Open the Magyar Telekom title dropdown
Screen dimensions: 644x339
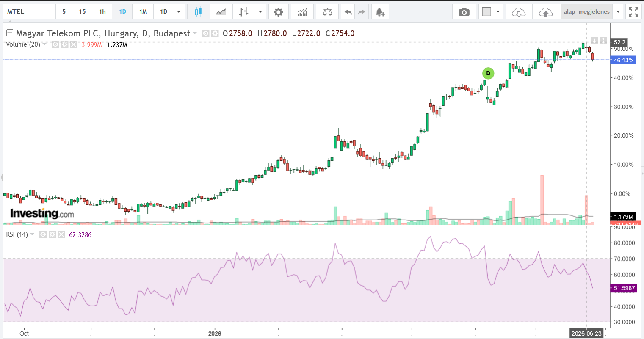tap(195, 33)
